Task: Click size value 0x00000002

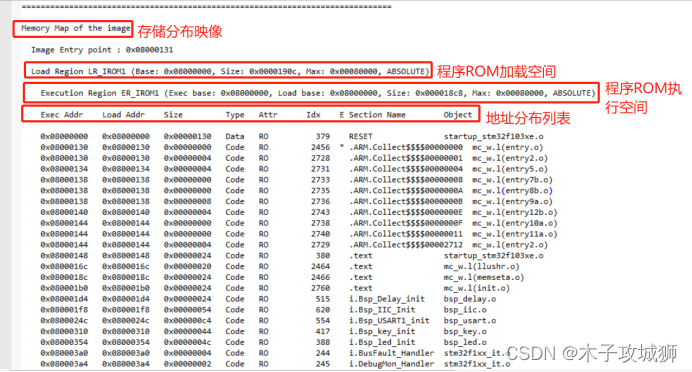Action: tap(188, 364)
